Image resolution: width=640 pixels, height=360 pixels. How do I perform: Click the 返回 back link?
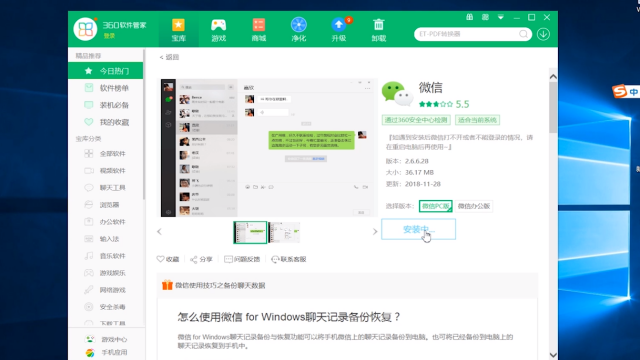(169, 57)
